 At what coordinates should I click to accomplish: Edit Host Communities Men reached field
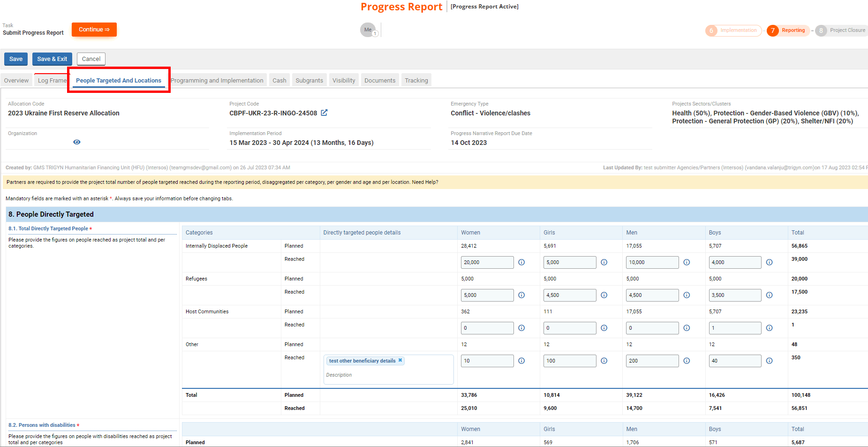click(652, 328)
